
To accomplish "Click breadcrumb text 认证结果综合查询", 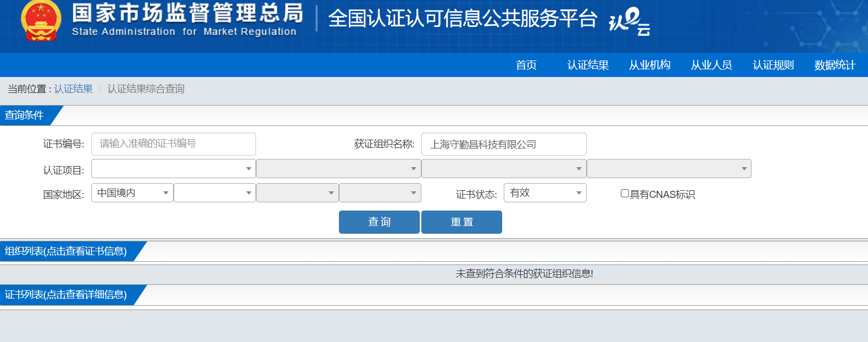I will coord(146,89).
